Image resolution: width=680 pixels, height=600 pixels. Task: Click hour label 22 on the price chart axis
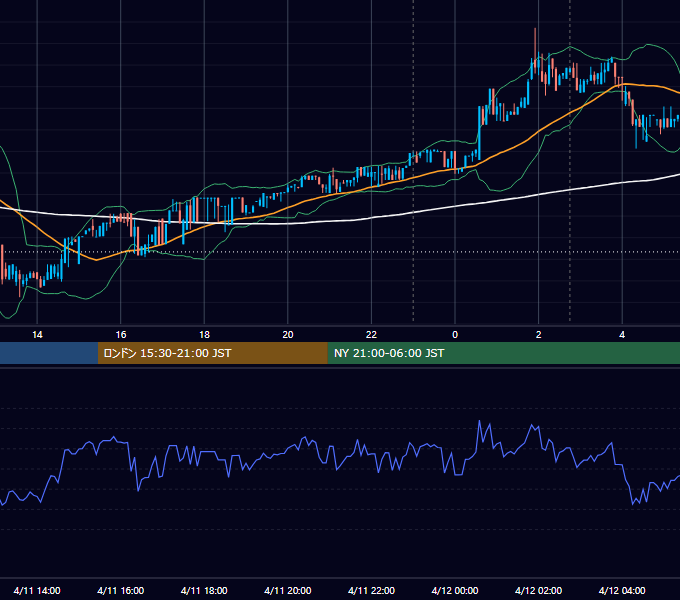[x=371, y=335]
